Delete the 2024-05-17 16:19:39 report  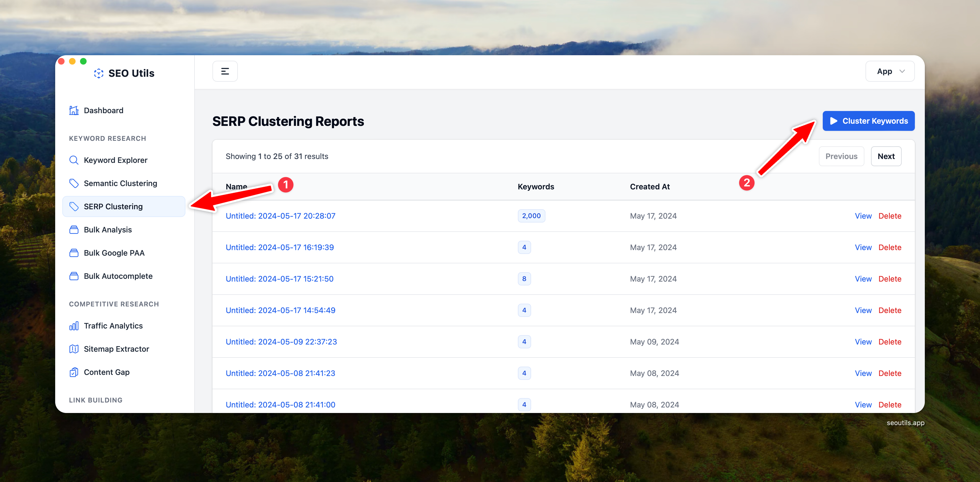pyautogui.click(x=890, y=247)
